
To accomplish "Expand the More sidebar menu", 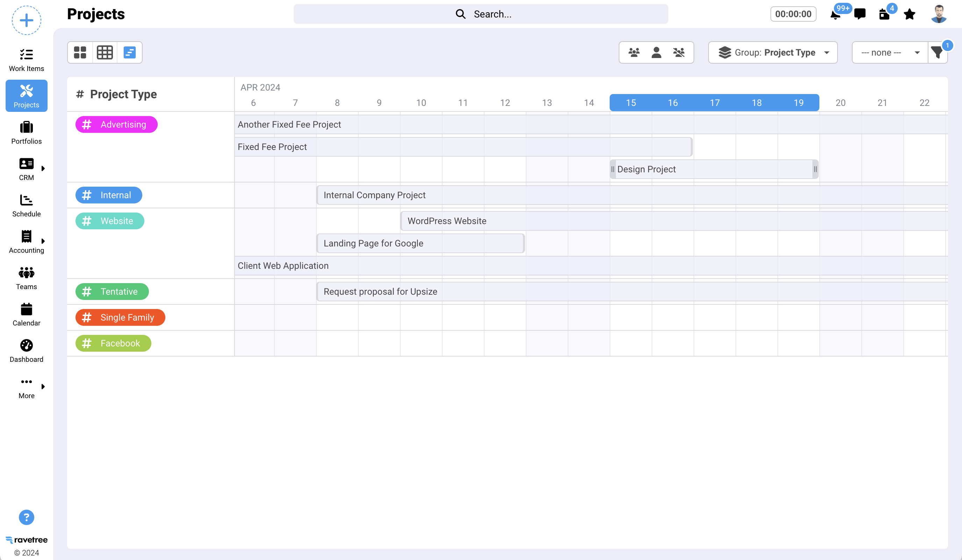I will coord(43,386).
